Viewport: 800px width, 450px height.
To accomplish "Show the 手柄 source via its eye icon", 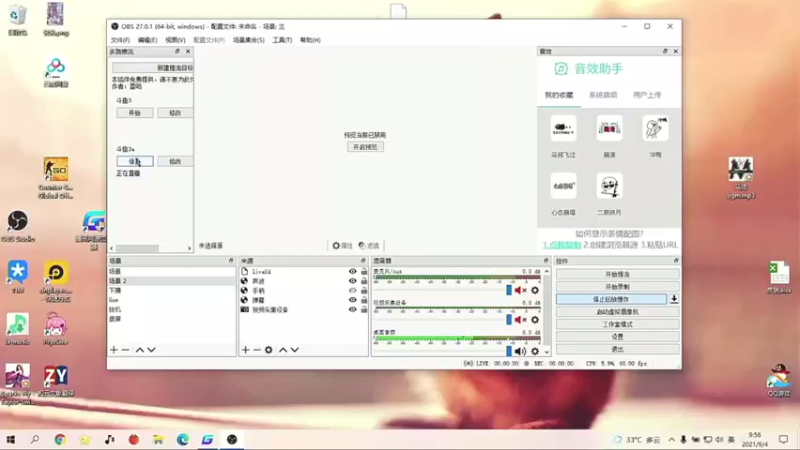I will [352, 291].
